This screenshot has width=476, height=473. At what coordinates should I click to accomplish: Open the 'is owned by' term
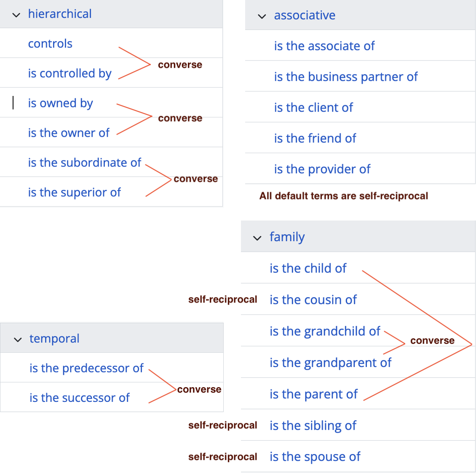[x=60, y=103]
